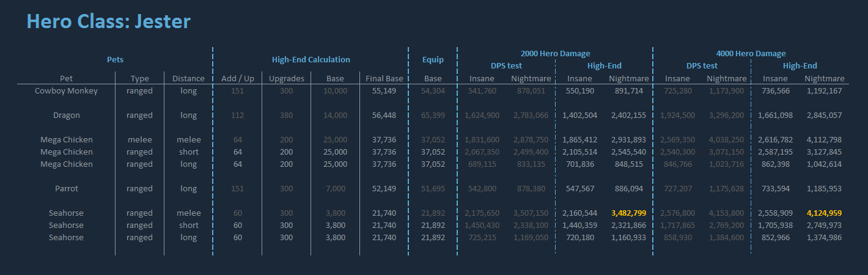Image resolution: width=868 pixels, height=275 pixels.
Task: Click the "2000 Hero Damage" header
Action: (x=555, y=54)
